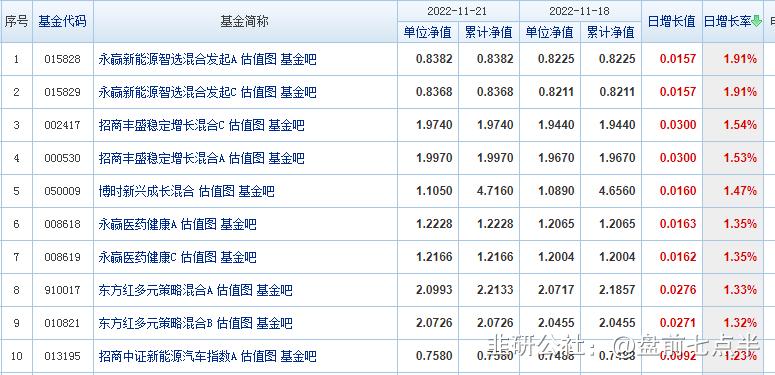Open 基金吧 for fund 015828

[x=299, y=59]
